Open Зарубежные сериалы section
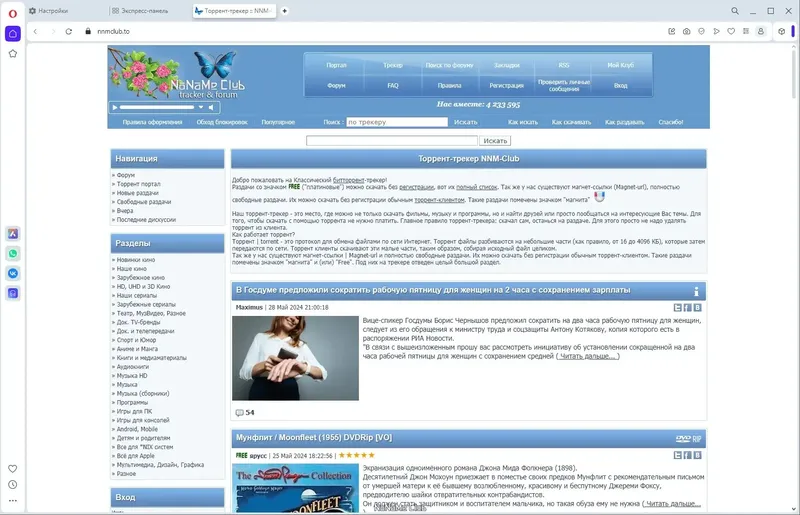The image size is (800, 515). [x=146, y=304]
